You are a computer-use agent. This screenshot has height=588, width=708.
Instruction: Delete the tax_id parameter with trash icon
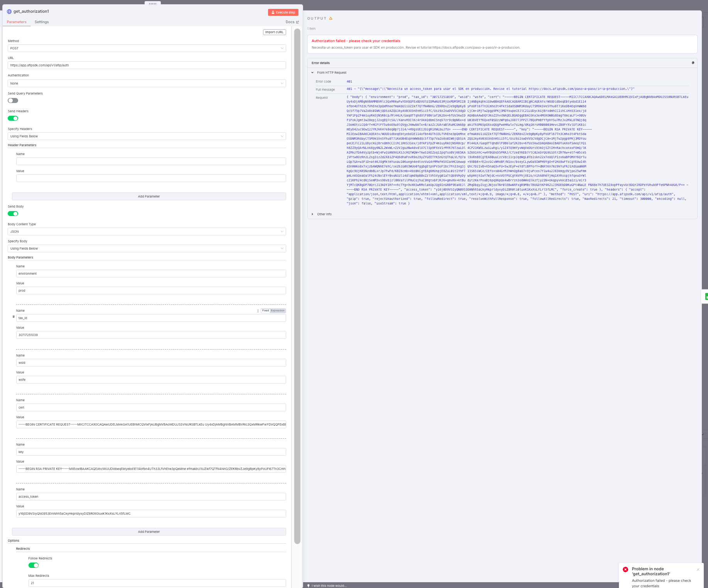click(x=13, y=317)
